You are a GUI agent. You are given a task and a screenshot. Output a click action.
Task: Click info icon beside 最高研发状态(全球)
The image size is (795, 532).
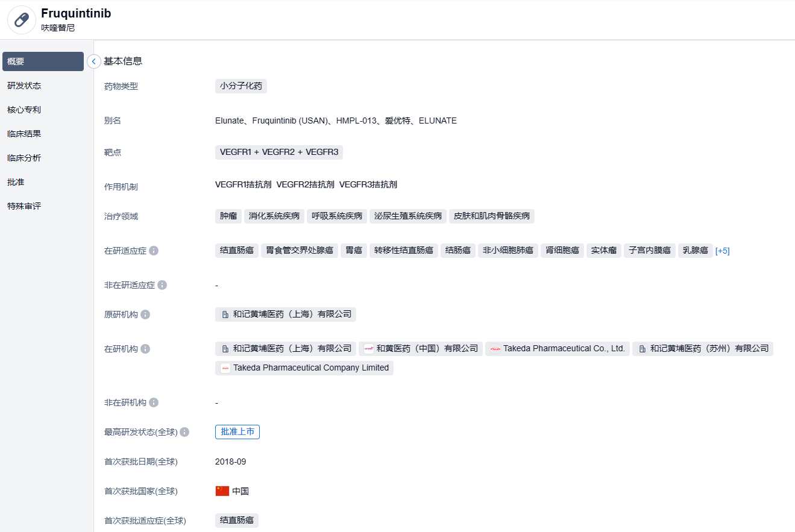click(x=184, y=432)
